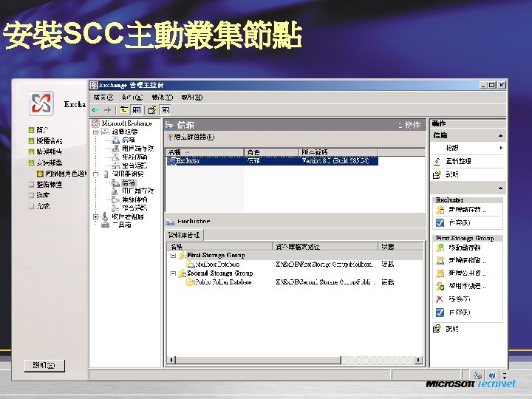This screenshot has height=399, width=532.
Task: Select 用戶端存取 under server configuration
Action: tap(137, 191)
